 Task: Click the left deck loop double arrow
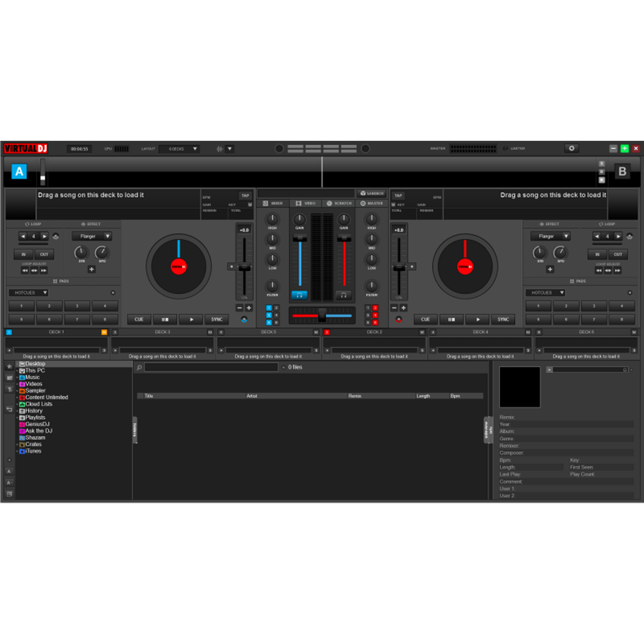pyautogui.click(x=44, y=236)
